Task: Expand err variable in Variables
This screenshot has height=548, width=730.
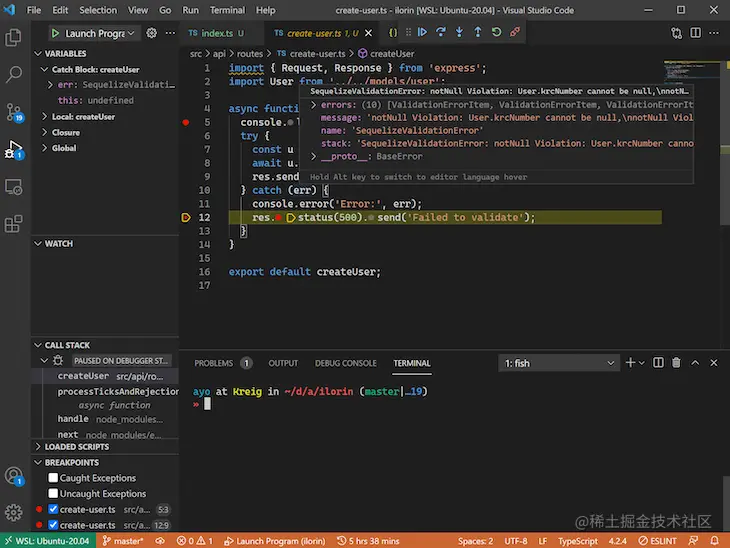Action: click(x=50, y=85)
